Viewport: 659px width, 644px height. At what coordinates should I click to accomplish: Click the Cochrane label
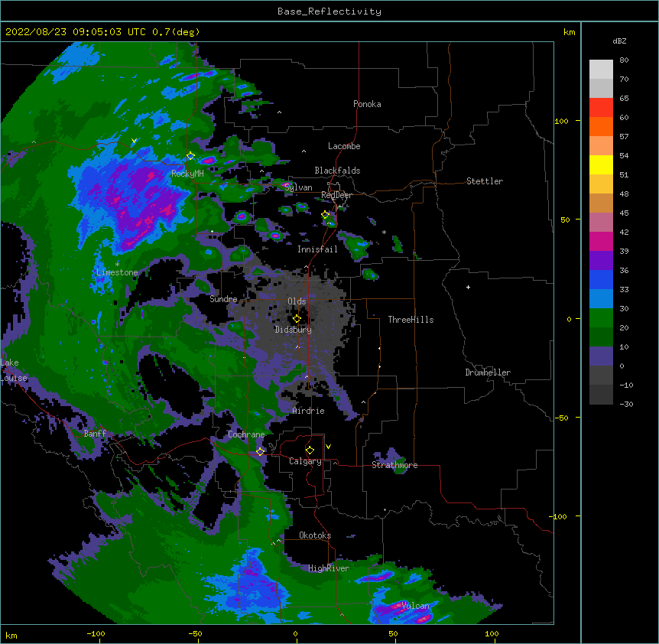246,434
